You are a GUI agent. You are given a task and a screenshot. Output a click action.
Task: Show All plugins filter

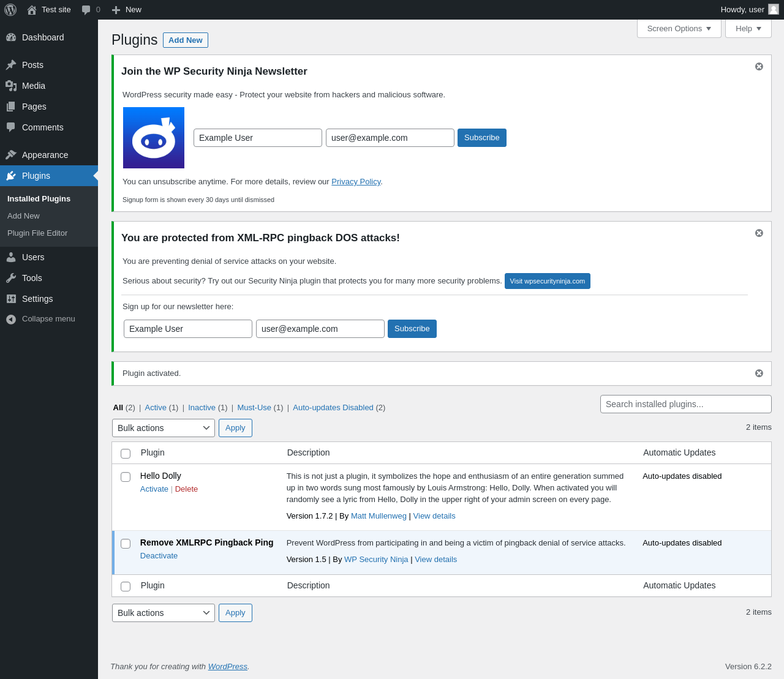click(x=118, y=408)
